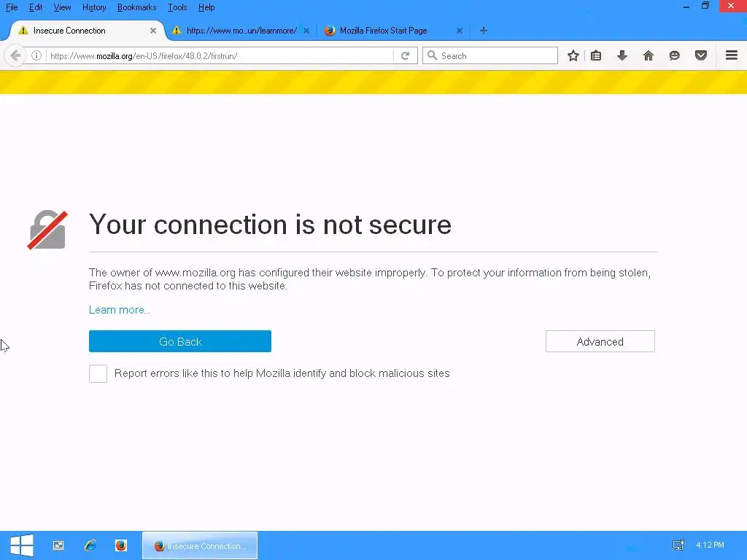747x560 pixels.
Task: Select the Insecure Connection taskbar window
Action: point(200,545)
